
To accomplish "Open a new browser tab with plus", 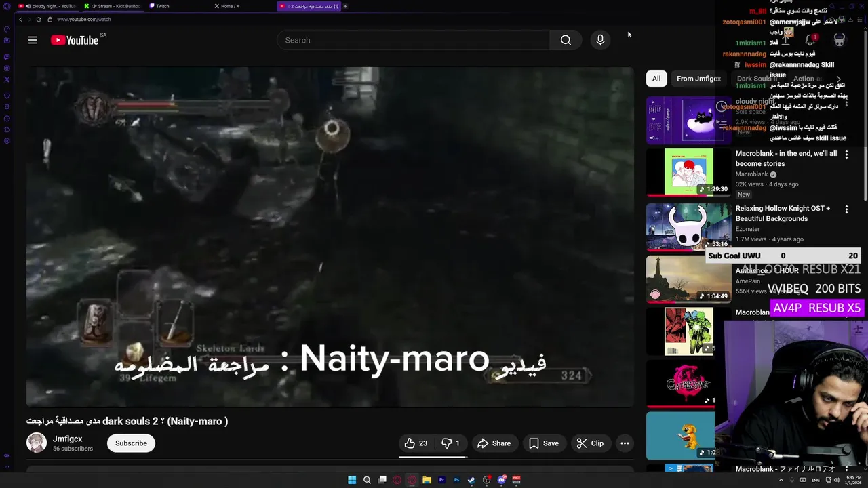I will [x=345, y=6].
